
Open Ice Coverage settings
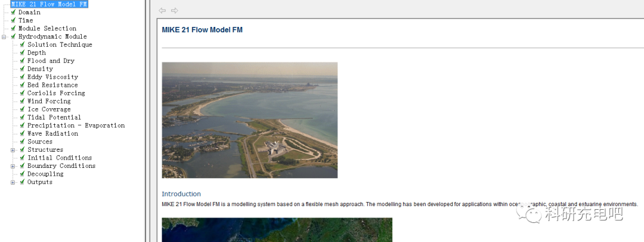pyautogui.click(x=49, y=109)
